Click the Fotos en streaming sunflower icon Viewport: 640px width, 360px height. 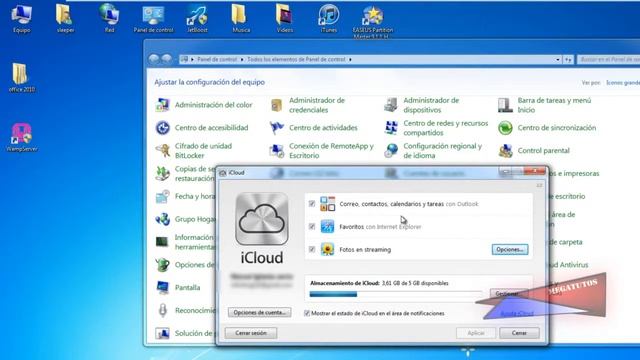(327, 249)
